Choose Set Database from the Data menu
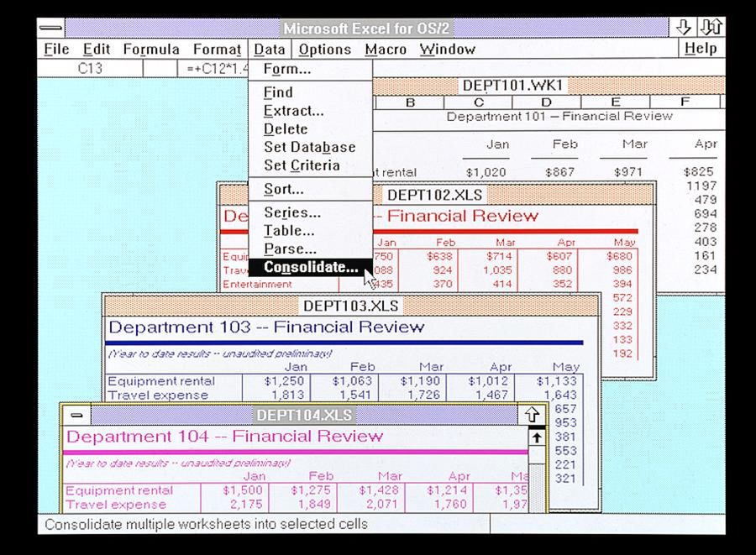Screen dimensions: 756x555 coord(307,147)
